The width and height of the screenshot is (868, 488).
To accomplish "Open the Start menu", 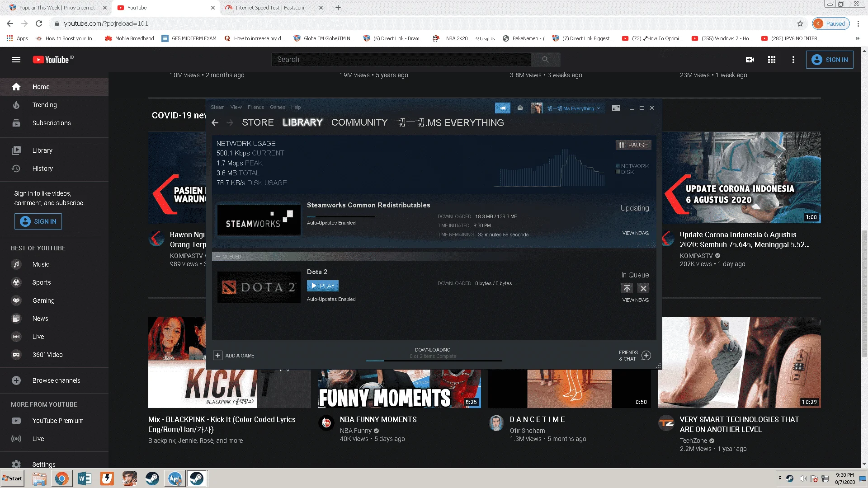I will point(13,479).
